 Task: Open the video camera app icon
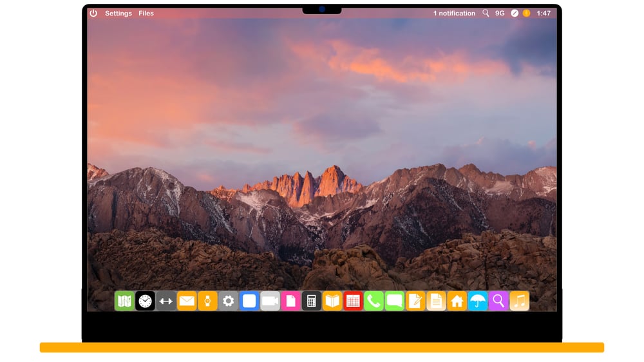click(x=270, y=301)
